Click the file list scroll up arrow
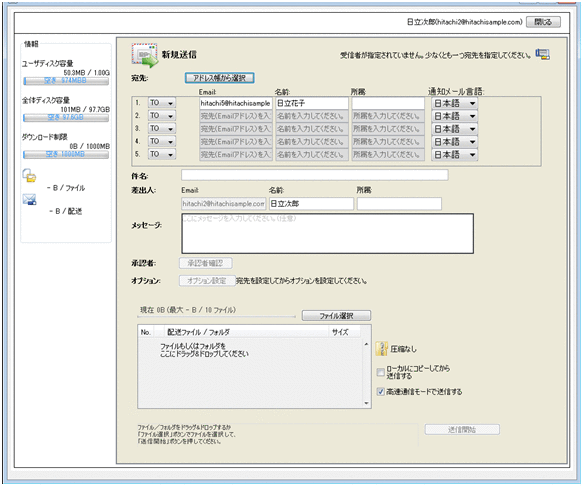Viewport: 585px width, 488px height. pos(366,344)
